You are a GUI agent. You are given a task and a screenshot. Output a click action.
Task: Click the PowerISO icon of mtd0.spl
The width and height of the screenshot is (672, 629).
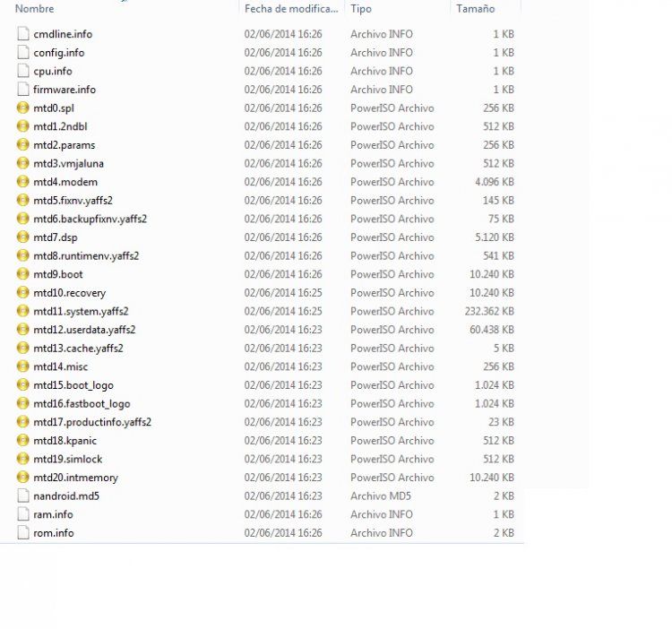tap(22, 108)
